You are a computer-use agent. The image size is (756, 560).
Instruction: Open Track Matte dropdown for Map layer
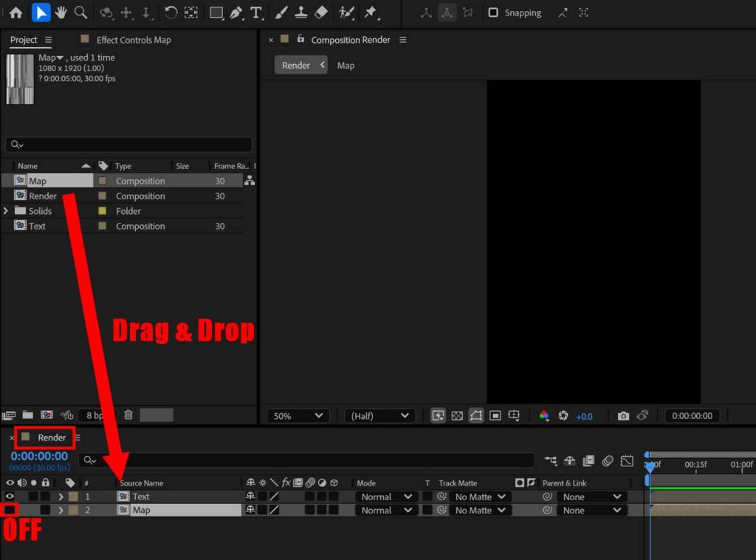479,510
